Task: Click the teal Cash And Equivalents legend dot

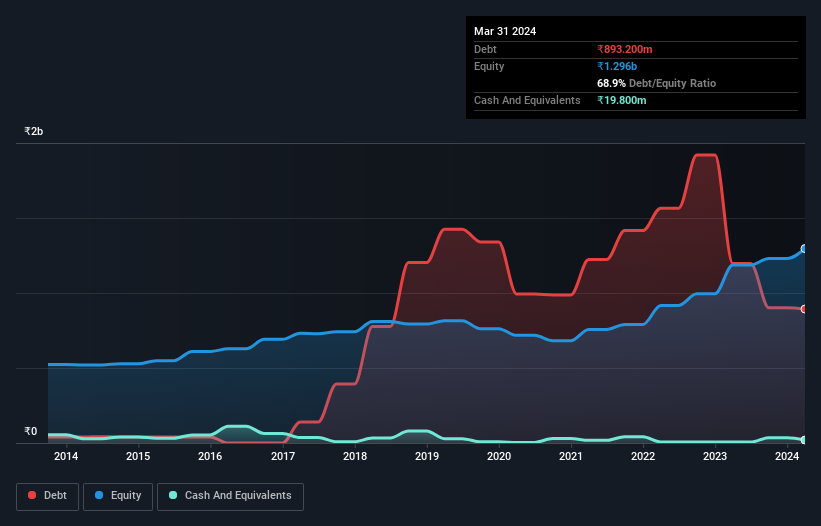Action: [x=173, y=495]
